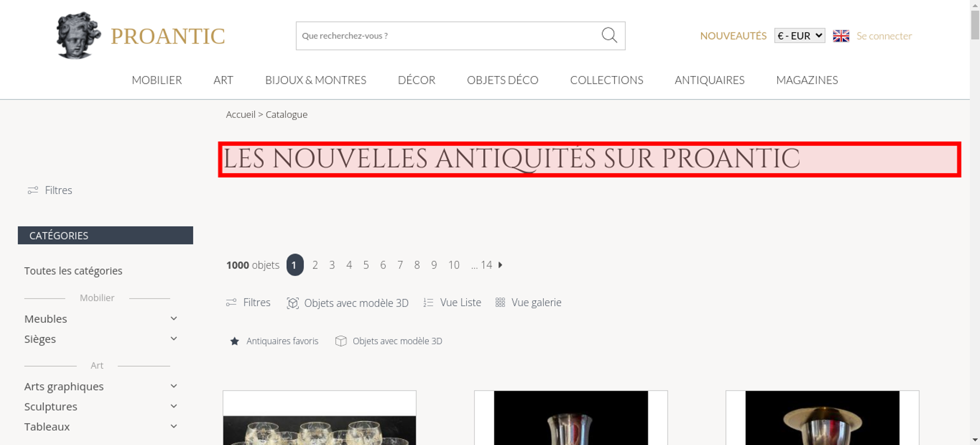The height and width of the screenshot is (445, 980).
Task: Open the EUR currency dropdown
Action: click(800, 36)
